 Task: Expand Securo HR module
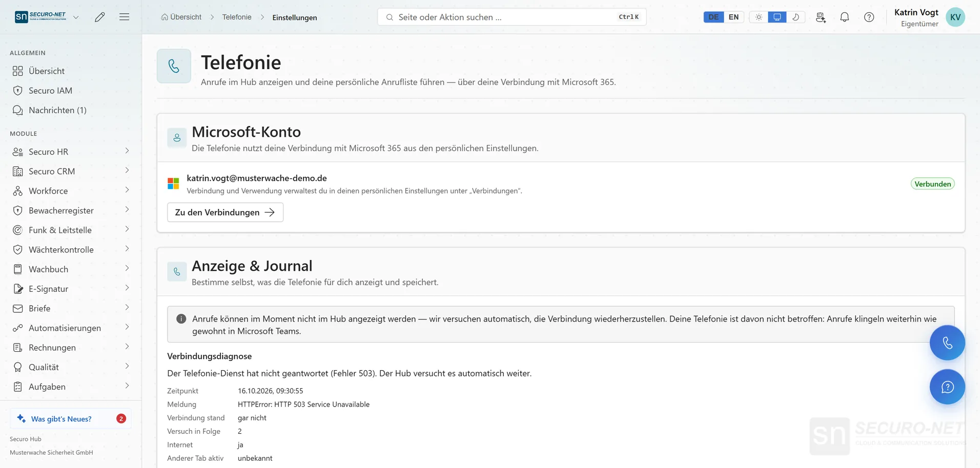[x=127, y=151]
